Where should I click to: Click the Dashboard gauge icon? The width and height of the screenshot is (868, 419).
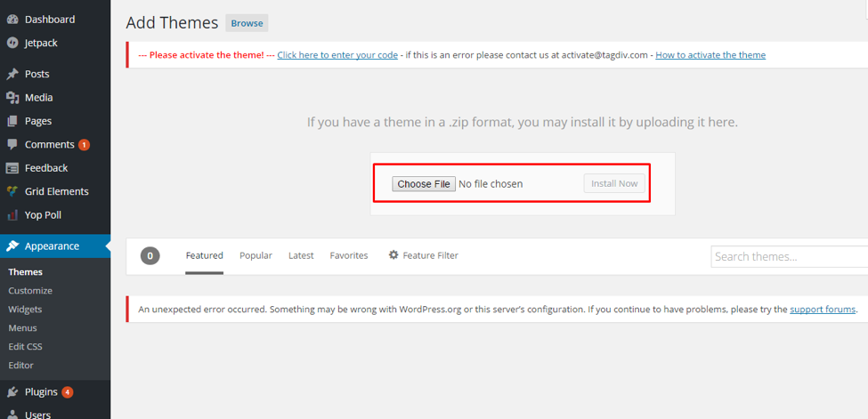coord(12,20)
